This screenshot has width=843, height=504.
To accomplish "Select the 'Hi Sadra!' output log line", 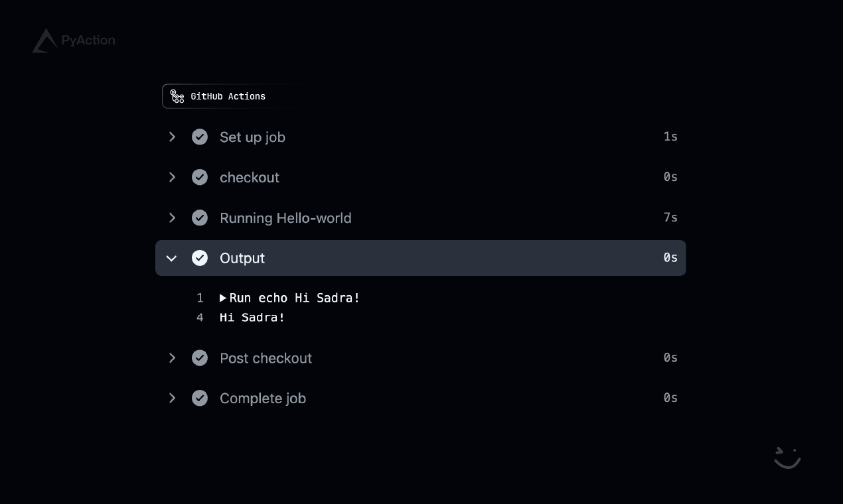I will coord(252,318).
